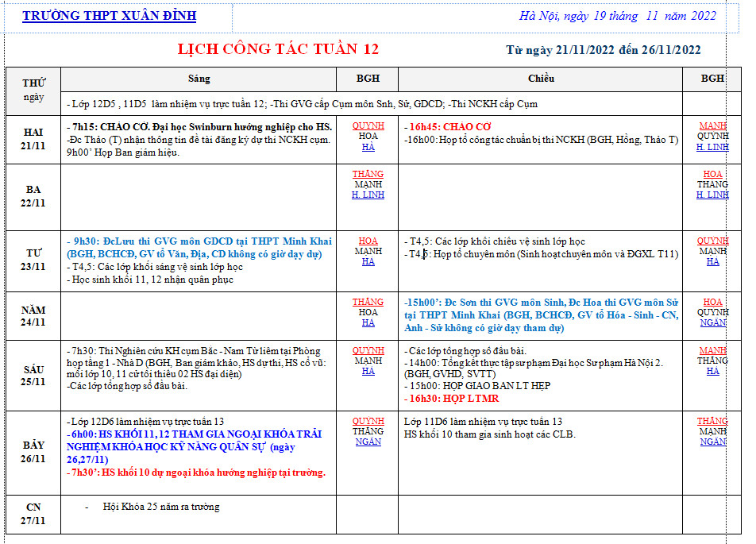Click NGÂN link in Thursday 24/11 afternoon BGH
The image size is (756, 544).
pyautogui.click(x=712, y=322)
